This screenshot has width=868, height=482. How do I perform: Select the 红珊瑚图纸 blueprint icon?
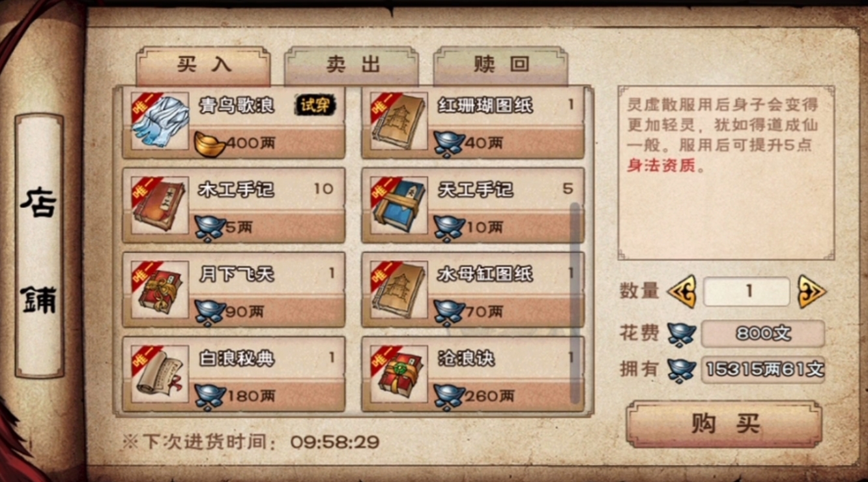click(x=399, y=121)
